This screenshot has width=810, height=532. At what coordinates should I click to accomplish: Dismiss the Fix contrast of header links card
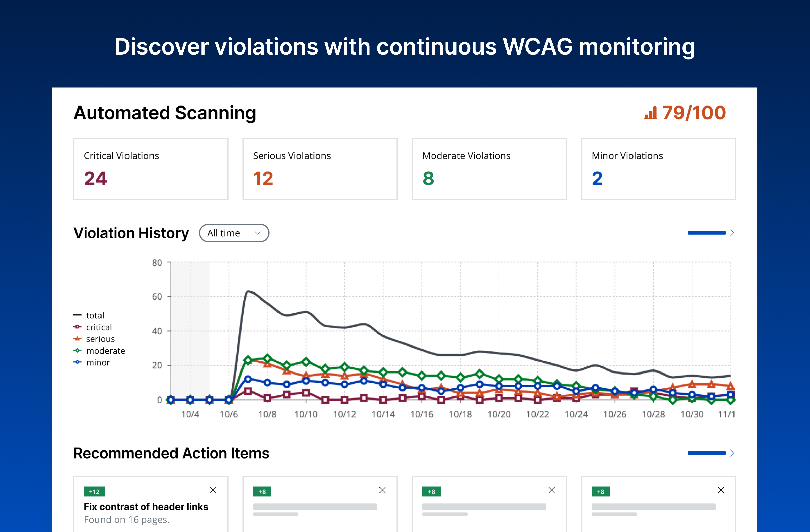point(213,490)
